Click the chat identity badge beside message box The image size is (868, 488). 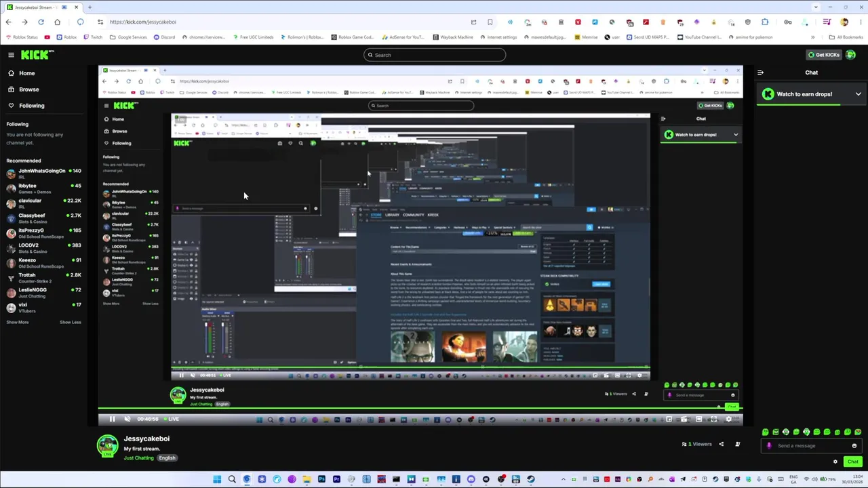coord(769,446)
